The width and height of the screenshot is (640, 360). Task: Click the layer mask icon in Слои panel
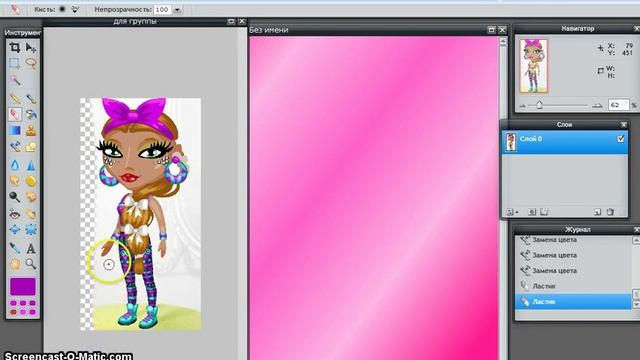(x=532, y=212)
